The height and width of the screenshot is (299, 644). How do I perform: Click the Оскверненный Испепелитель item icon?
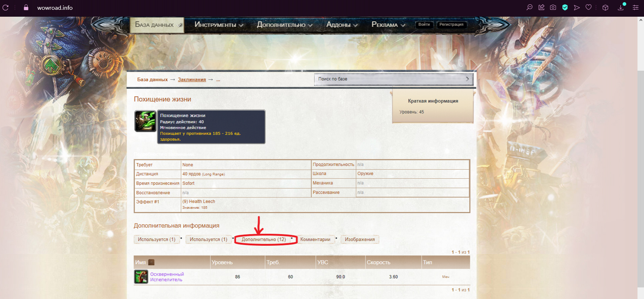click(x=141, y=277)
